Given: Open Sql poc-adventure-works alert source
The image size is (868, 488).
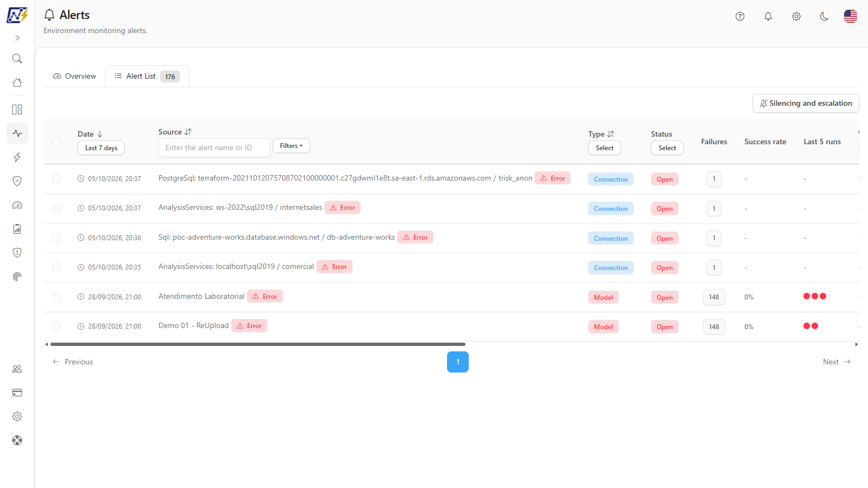Looking at the screenshot, I should (277, 237).
